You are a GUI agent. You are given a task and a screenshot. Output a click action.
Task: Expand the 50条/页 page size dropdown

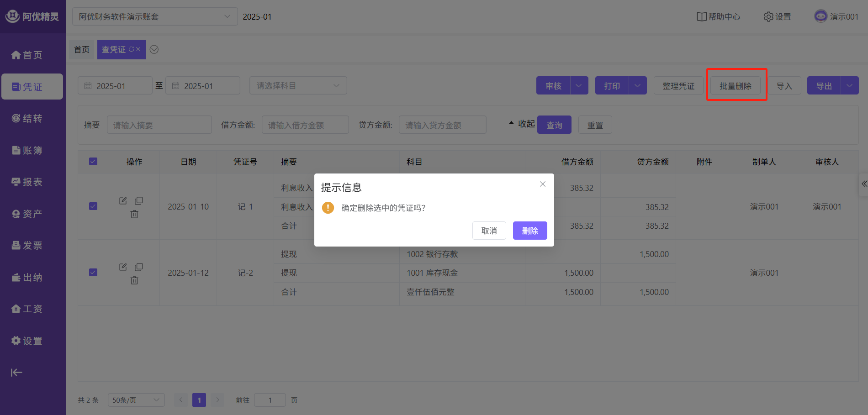tap(136, 400)
